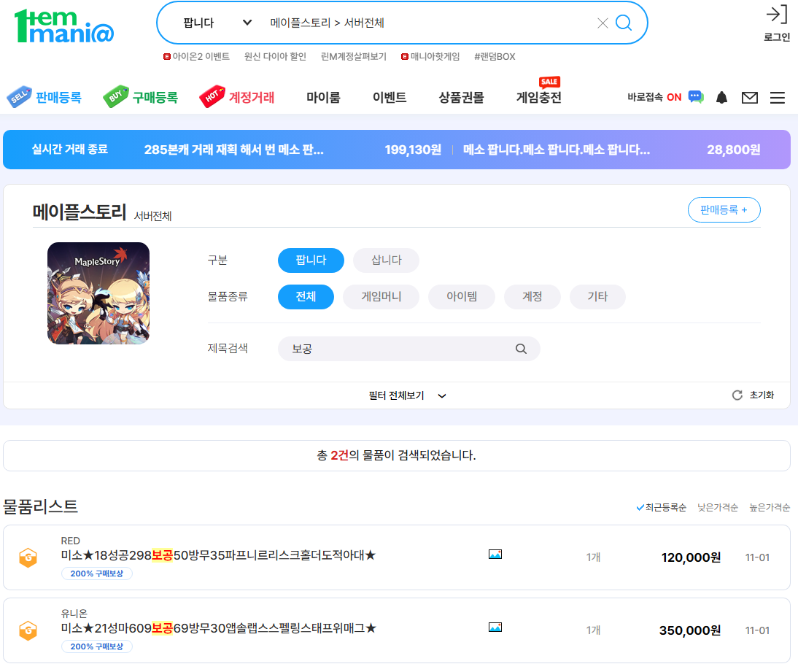798x672 pixels.
Task: Click the 120,000원 price
Action: coord(691,557)
